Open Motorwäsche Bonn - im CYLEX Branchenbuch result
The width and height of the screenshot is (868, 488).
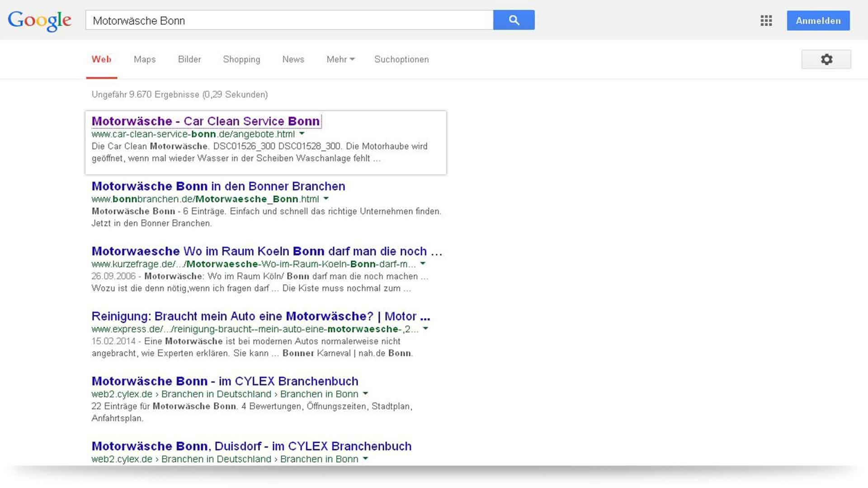tap(225, 381)
